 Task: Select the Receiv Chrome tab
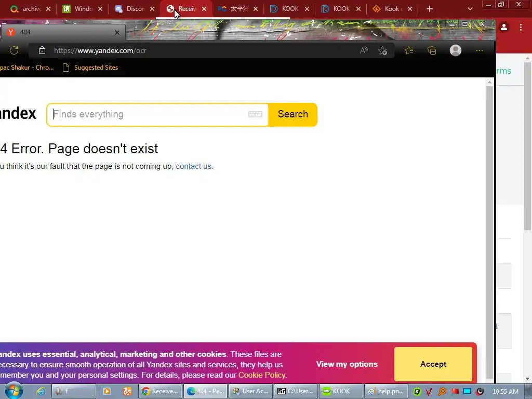tap(187, 9)
